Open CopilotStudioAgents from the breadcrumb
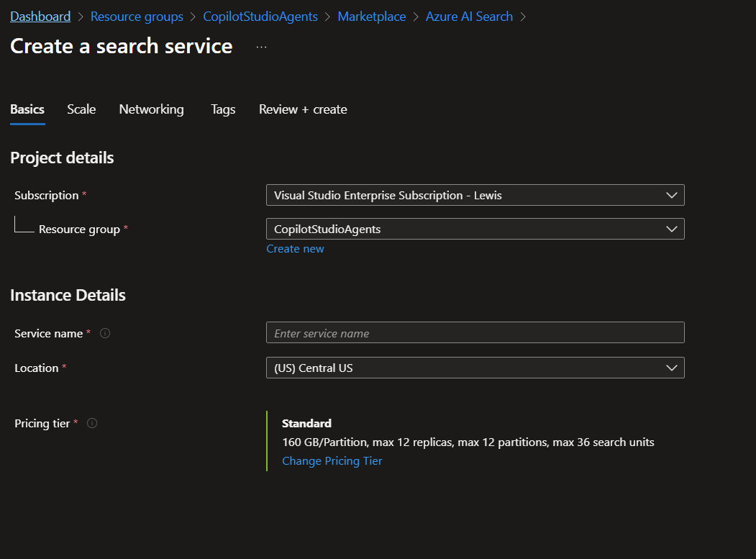Viewport: 756px width, 559px height. tap(260, 16)
